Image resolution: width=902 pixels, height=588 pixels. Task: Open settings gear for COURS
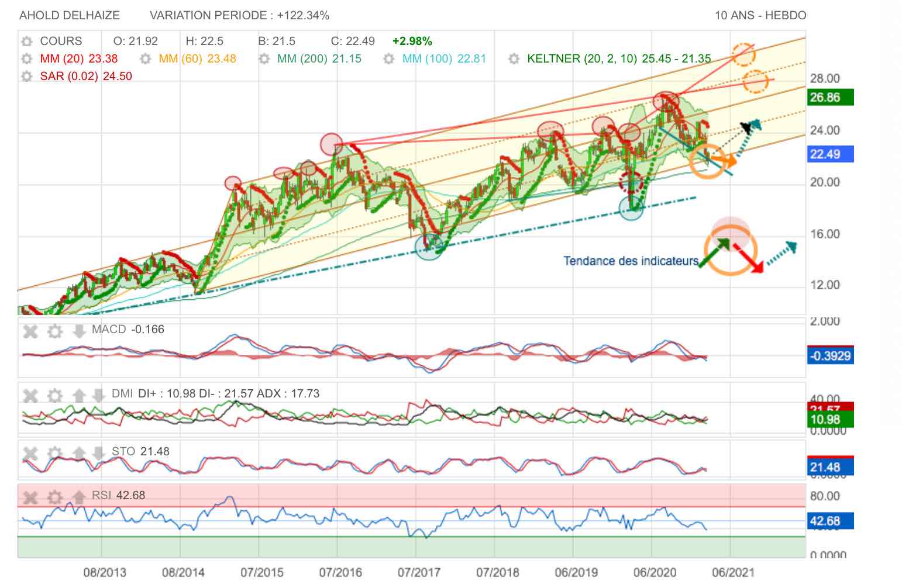click(x=26, y=41)
